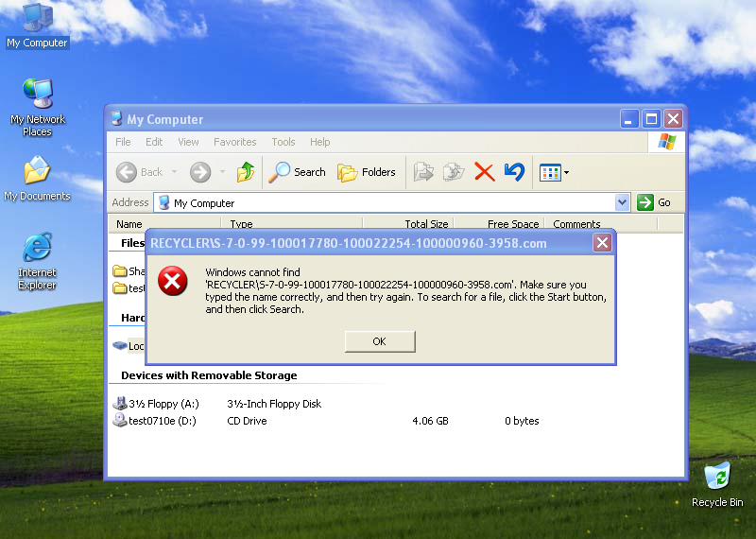Close the RECYCLER error dialog
The width and height of the screenshot is (756, 539).
click(602, 243)
